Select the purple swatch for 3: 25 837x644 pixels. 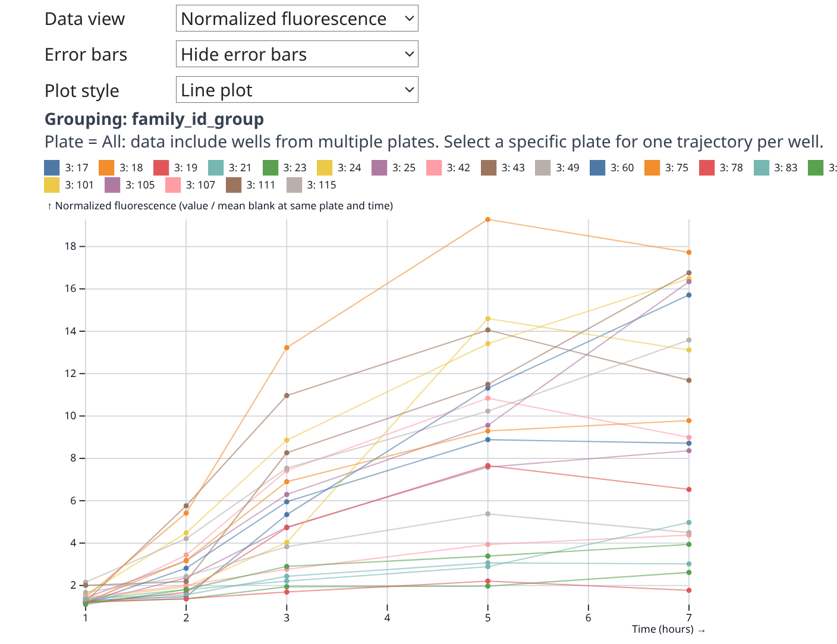[x=379, y=168]
